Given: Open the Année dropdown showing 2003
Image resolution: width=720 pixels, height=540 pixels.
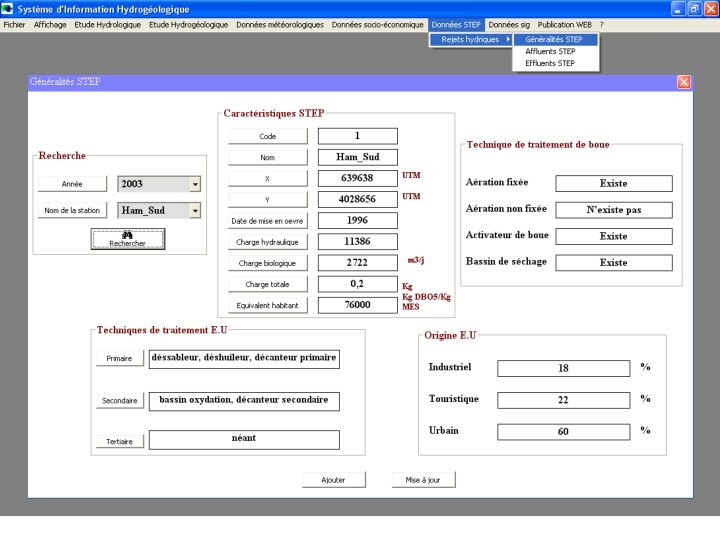Looking at the screenshot, I should pos(195,184).
